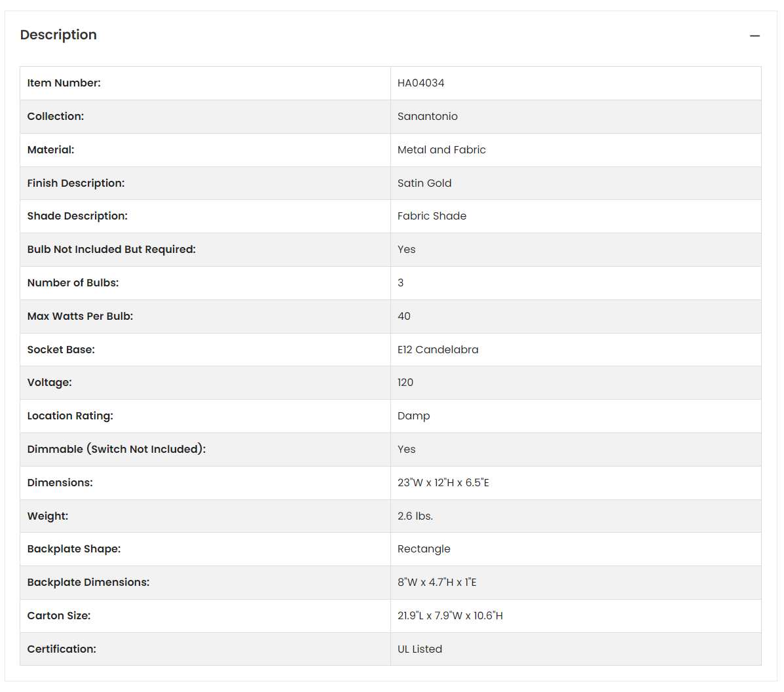Click Max Watts Per Bulb value 40
The width and height of the screenshot is (784, 692).
pos(404,317)
